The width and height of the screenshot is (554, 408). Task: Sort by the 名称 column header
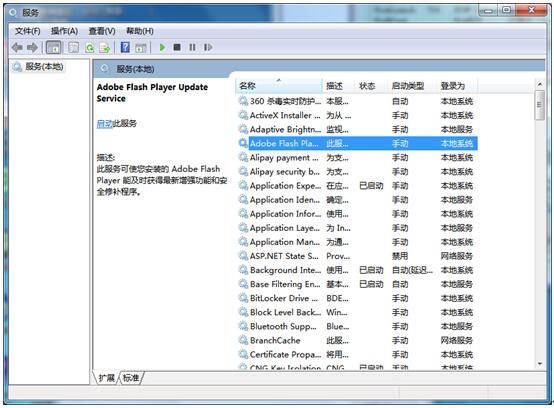coord(278,86)
